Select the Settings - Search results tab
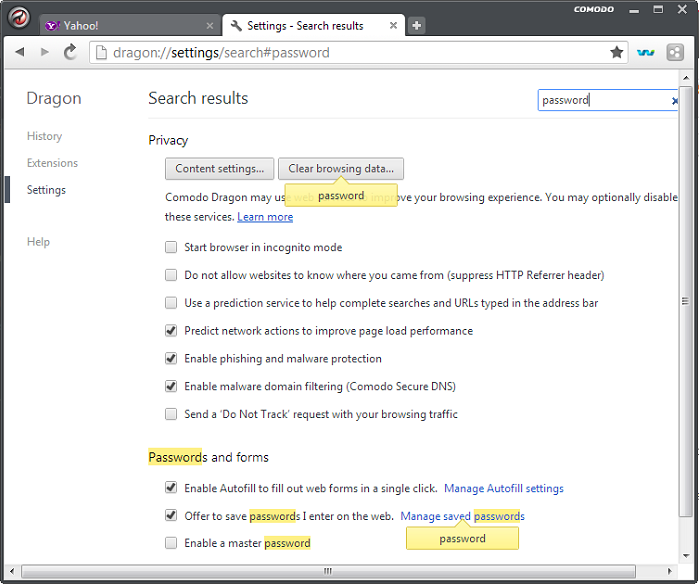The height and width of the screenshot is (584, 699). click(313, 25)
